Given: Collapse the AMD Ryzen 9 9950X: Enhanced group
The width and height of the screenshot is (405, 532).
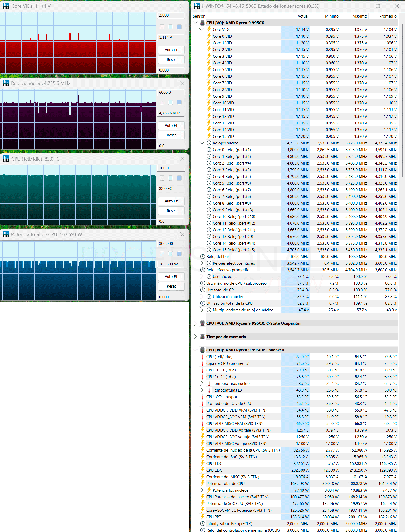Looking at the screenshot, I should click(x=196, y=350).
